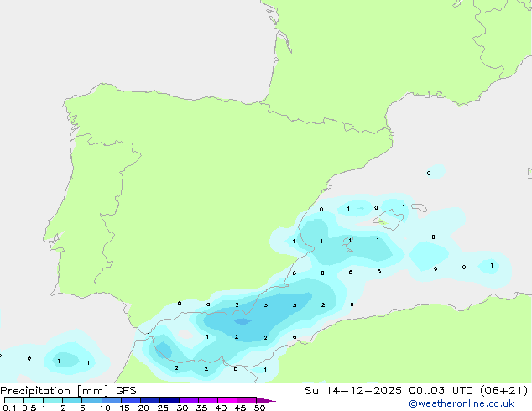The image size is (532, 411).
Task: Select the magenta swatch between 40 and 45
Action: tap(227, 400)
